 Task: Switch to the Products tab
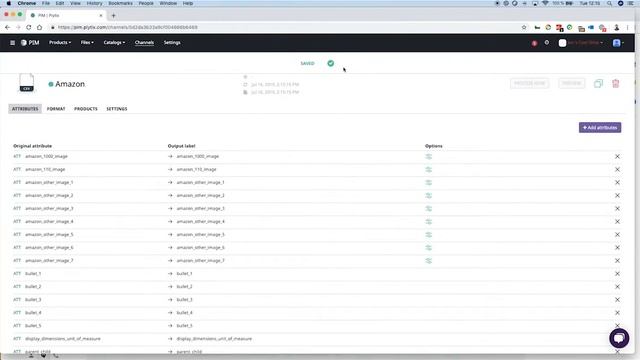[86, 109]
